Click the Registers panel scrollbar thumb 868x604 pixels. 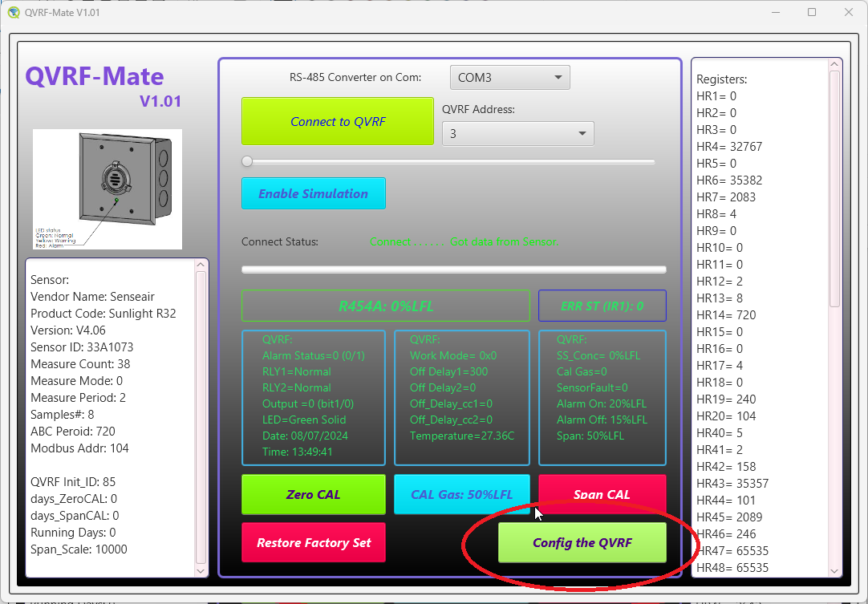835,188
